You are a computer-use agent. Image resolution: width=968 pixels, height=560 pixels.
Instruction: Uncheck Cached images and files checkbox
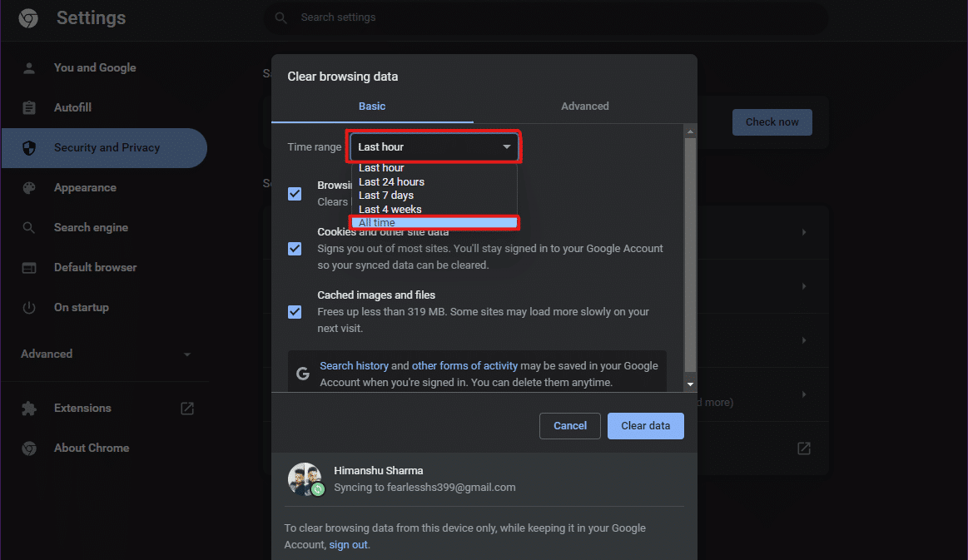pyautogui.click(x=295, y=312)
